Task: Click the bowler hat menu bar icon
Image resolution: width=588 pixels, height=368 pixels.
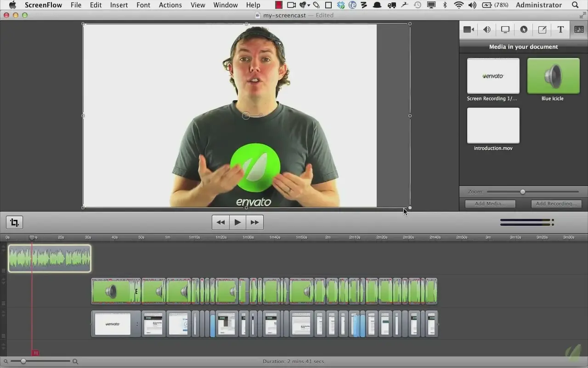Action: (378, 5)
